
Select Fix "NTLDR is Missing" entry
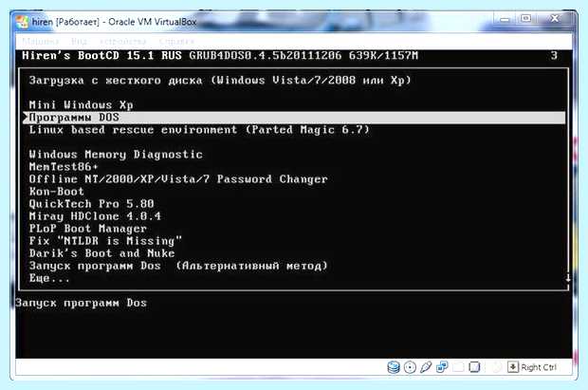click(105, 241)
